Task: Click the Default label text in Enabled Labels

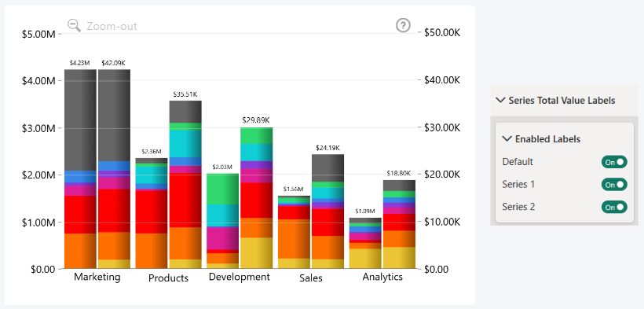Action: coord(518,162)
